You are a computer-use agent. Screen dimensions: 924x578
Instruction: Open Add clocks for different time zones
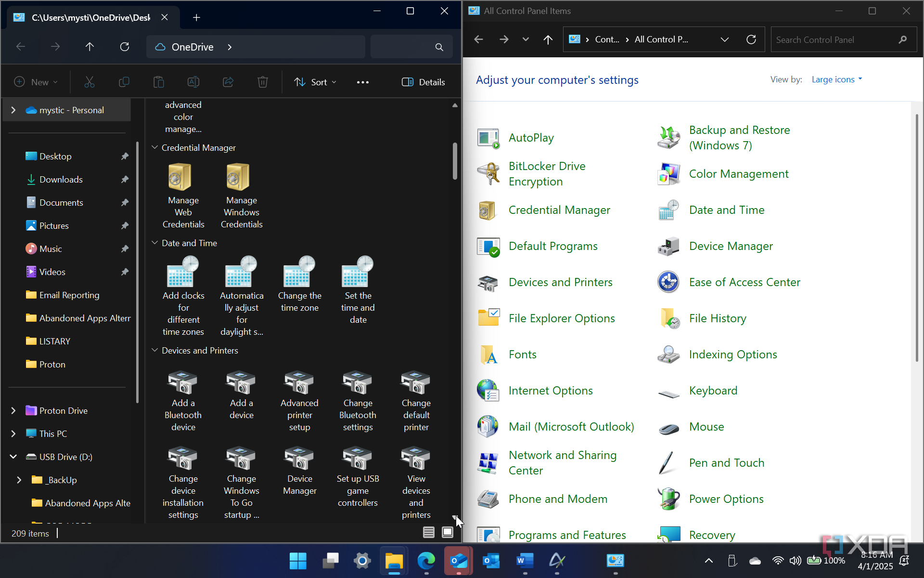point(183,297)
